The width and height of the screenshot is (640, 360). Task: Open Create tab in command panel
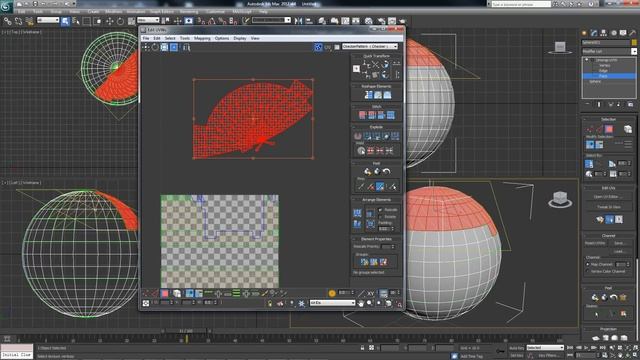coord(584,33)
